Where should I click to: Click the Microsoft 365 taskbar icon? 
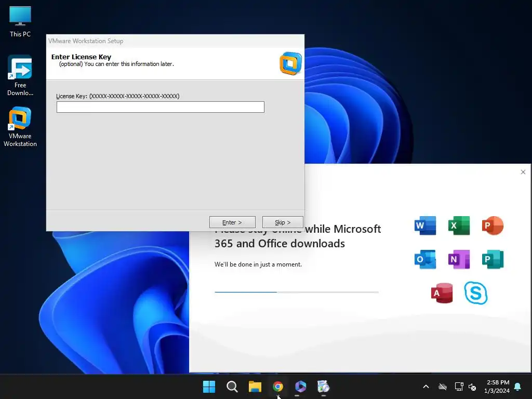tap(301, 387)
